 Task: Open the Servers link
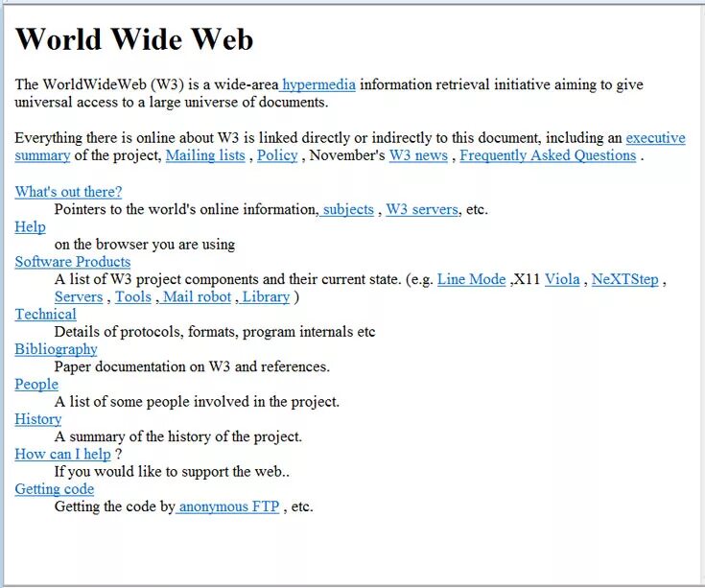(x=79, y=297)
